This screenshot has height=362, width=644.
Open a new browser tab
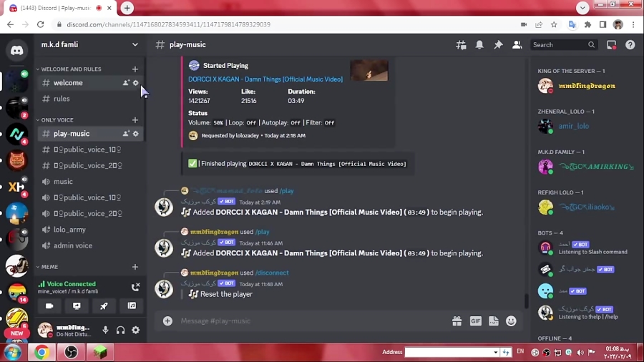[x=127, y=8]
